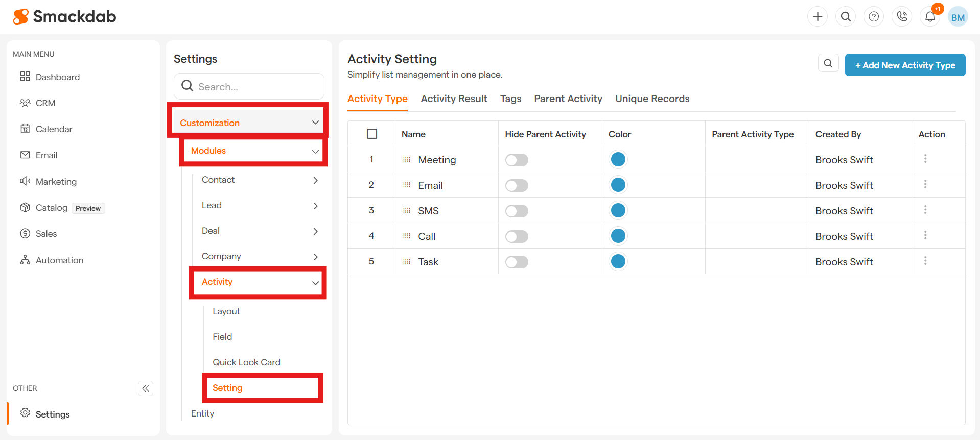Click the plus quick-add icon in header
This screenshot has width=980, height=440.
818,17
